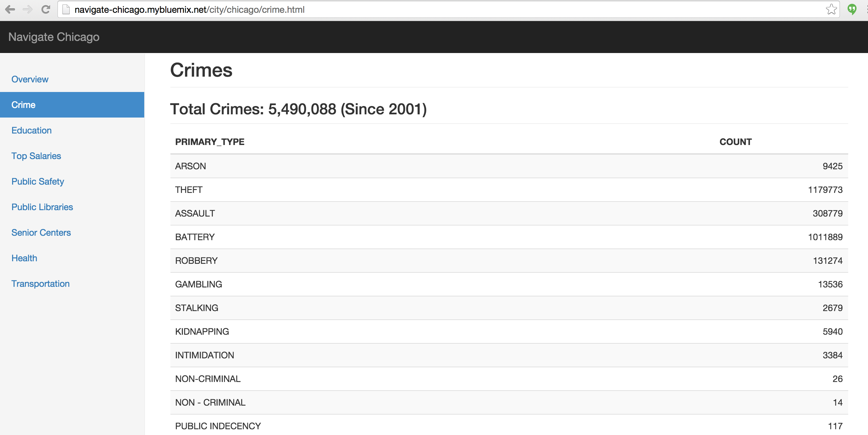Viewport: 868px width, 435px height.
Task: Navigate to Public Safety
Action: coord(37,182)
